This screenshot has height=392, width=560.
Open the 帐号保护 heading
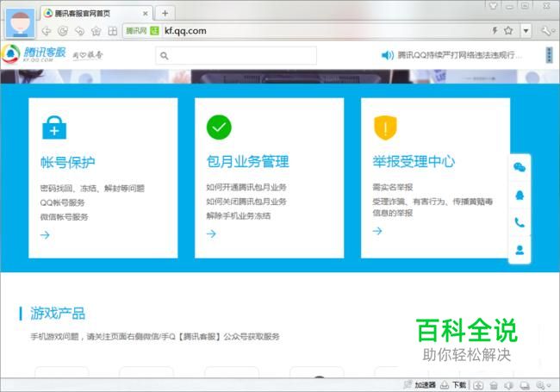click(x=68, y=162)
